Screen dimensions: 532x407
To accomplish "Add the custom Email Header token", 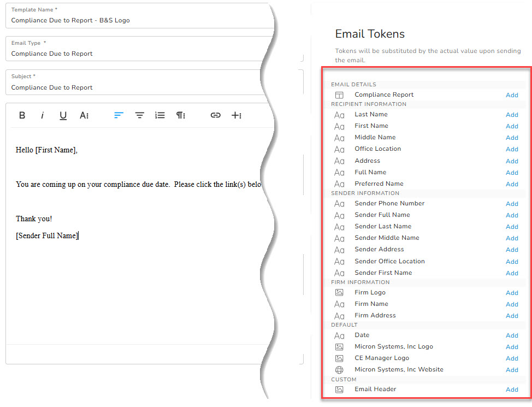I will [512, 390].
